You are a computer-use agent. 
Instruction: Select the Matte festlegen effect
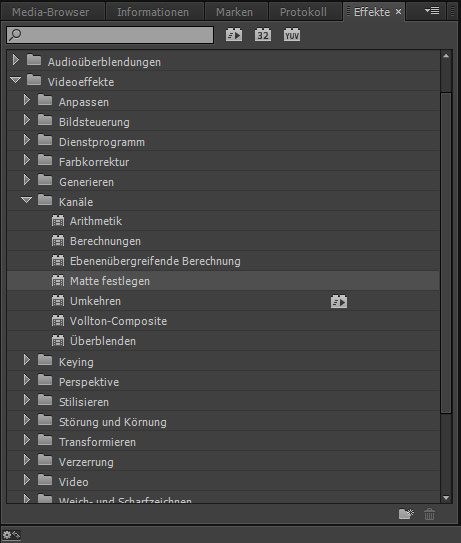tap(110, 281)
